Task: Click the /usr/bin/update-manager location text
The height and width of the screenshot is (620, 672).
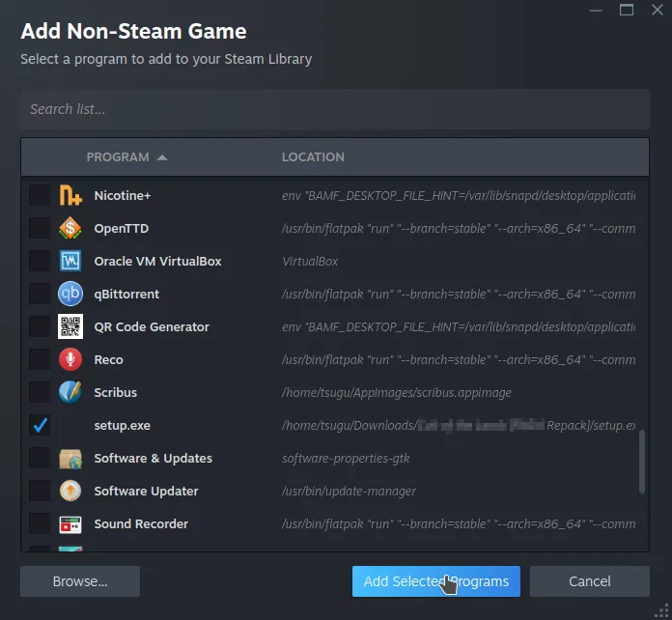Action: click(349, 492)
